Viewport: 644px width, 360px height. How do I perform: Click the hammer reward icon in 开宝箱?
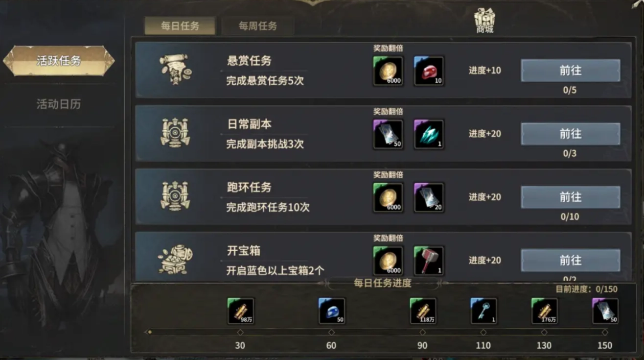click(x=429, y=261)
